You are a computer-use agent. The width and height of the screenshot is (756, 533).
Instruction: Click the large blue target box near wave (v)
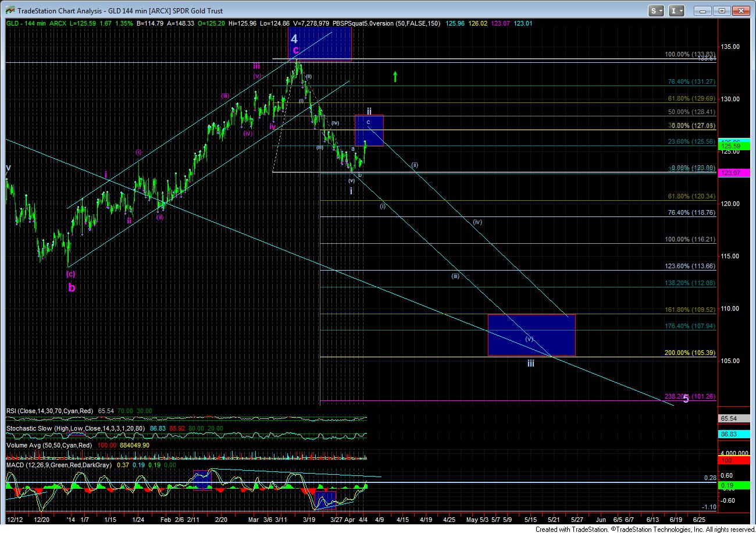[x=532, y=335]
